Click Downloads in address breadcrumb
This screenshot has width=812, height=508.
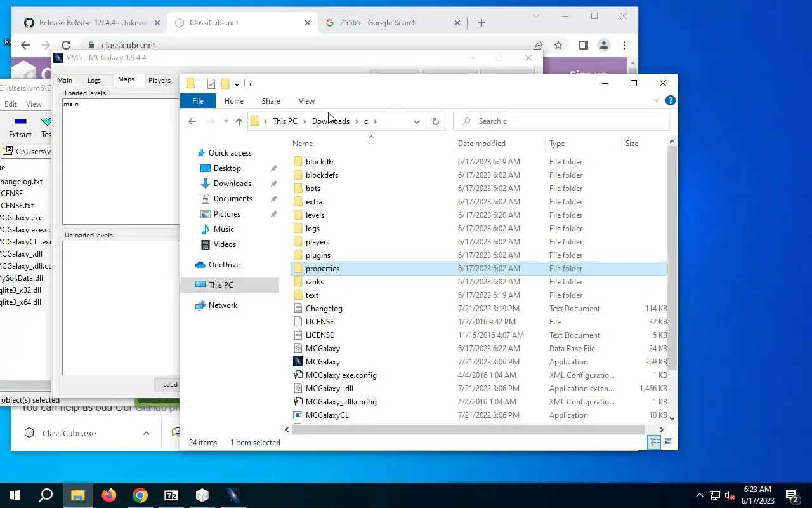(331, 121)
